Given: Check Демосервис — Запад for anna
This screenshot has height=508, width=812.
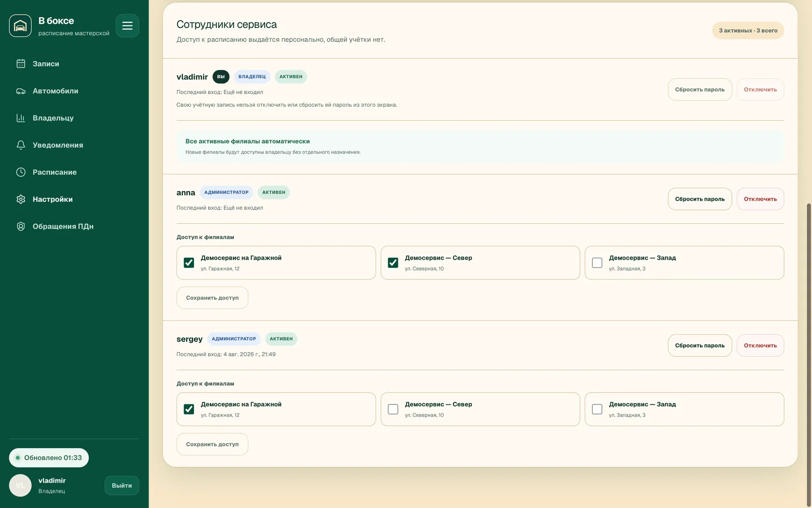Looking at the screenshot, I should [x=597, y=263].
